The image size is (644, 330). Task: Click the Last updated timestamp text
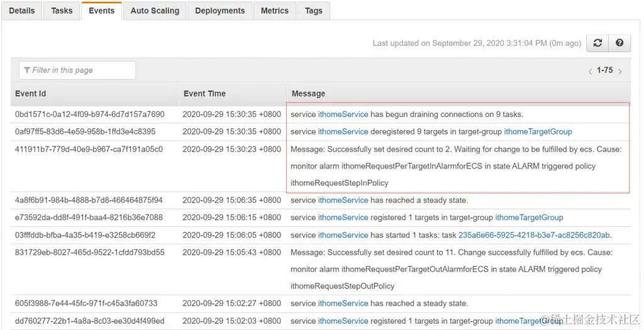point(477,43)
